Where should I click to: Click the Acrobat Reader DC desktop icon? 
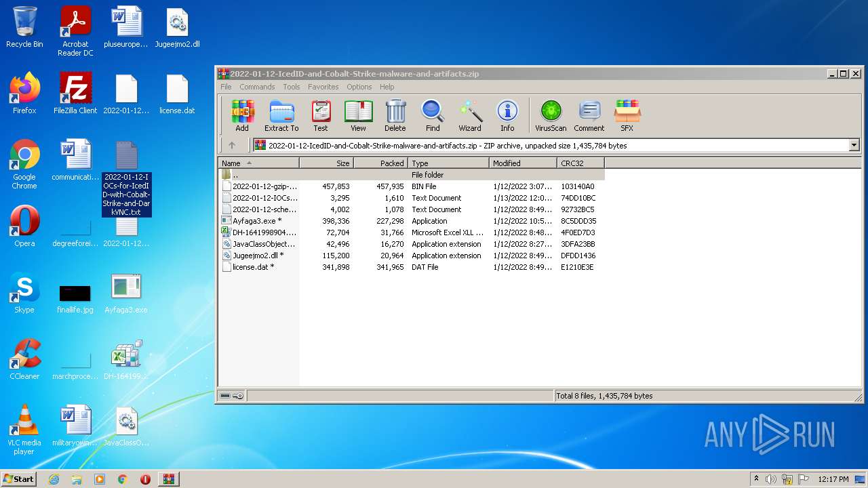point(75,32)
